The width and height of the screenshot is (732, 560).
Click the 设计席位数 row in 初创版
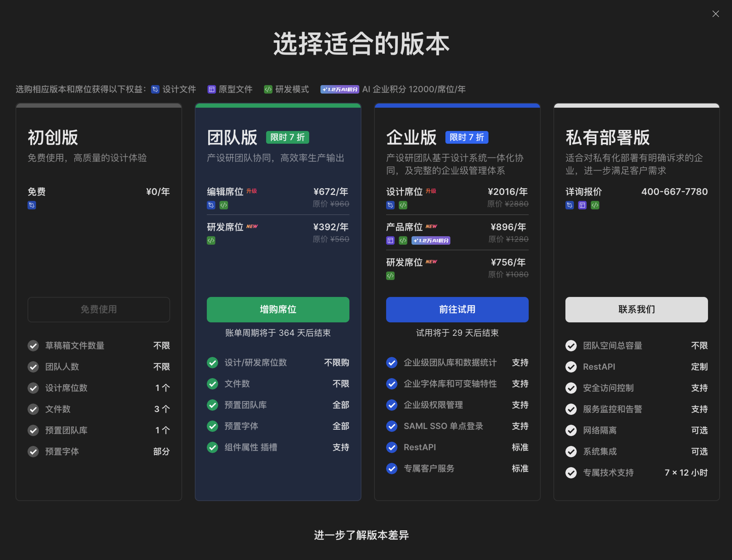click(x=99, y=388)
